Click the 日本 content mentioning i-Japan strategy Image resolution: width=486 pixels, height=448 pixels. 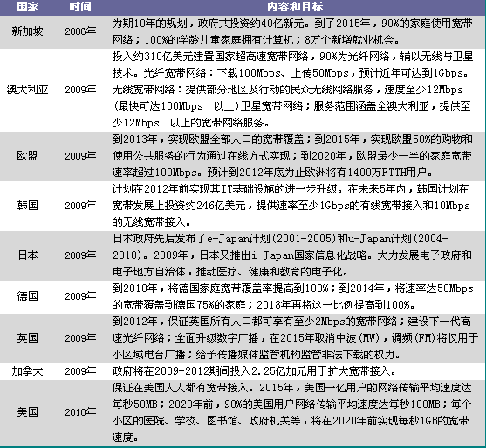292,255
